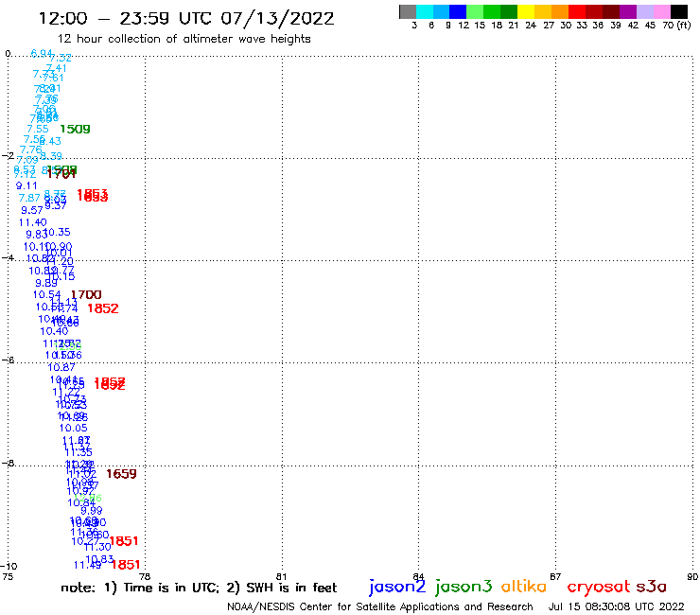The height and width of the screenshot is (615, 700).
Task: Click the latitude axis label "-8"
Action: (x=8, y=463)
